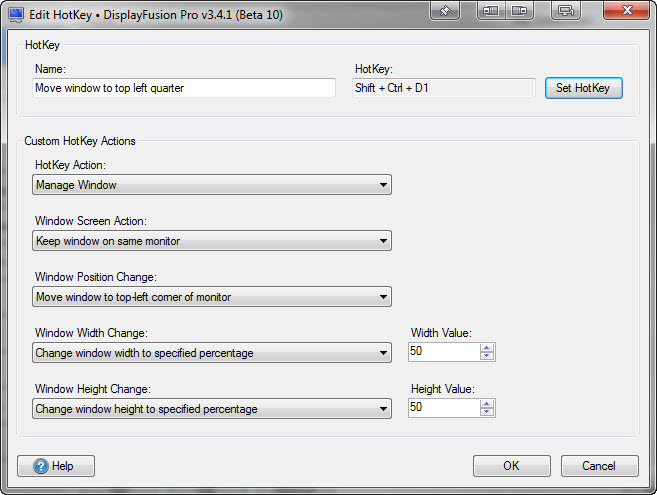Click the title bar icon showing monitor at right
The width and height of the screenshot is (657, 495).
(520, 10)
